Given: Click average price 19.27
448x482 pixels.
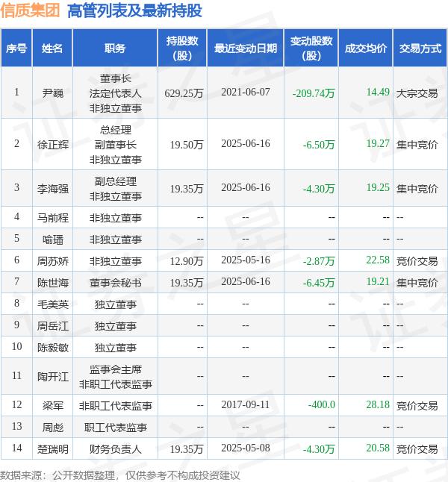Looking at the screenshot, I should coord(378,143).
